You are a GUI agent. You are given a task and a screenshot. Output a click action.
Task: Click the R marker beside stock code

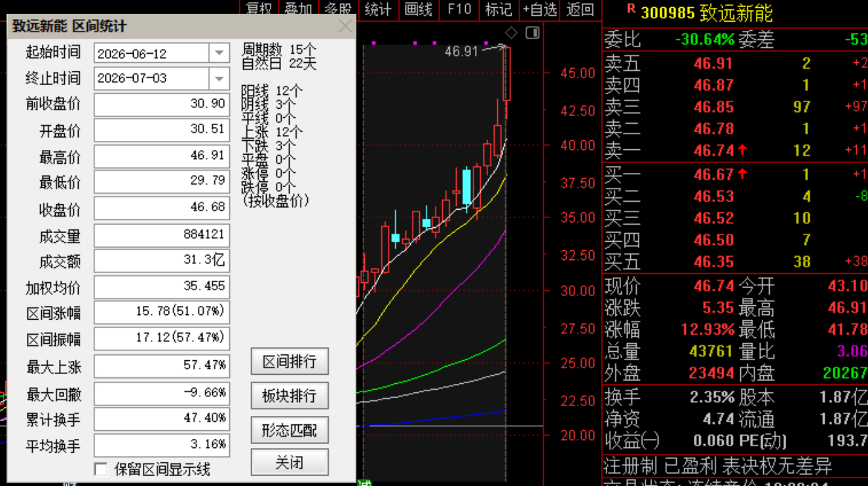(x=631, y=9)
